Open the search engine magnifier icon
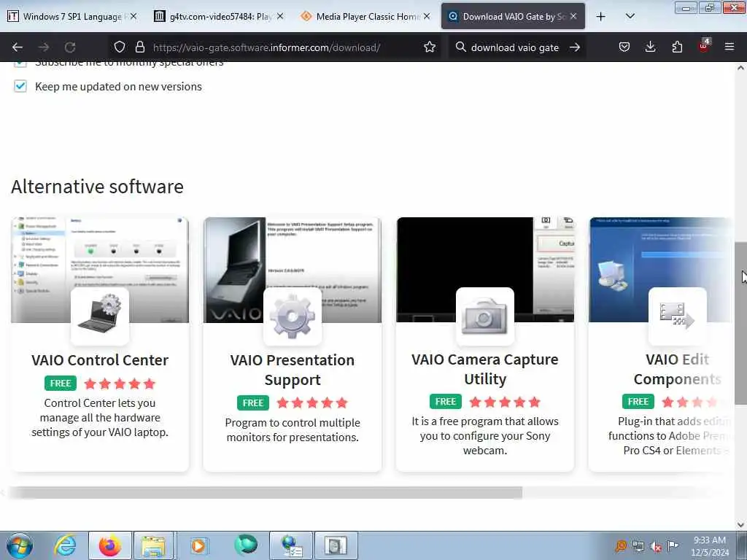The width and height of the screenshot is (747, 560). click(x=461, y=47)
